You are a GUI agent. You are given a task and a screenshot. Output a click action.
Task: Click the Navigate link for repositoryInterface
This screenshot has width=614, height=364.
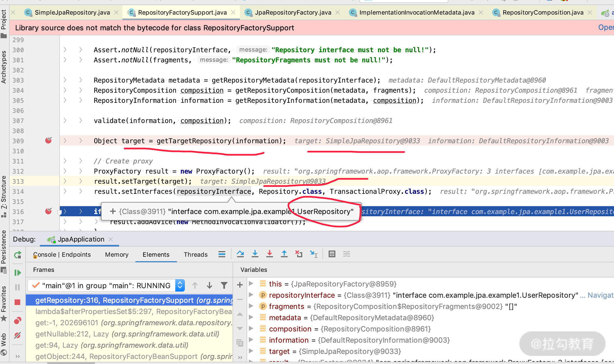(600, 295)
